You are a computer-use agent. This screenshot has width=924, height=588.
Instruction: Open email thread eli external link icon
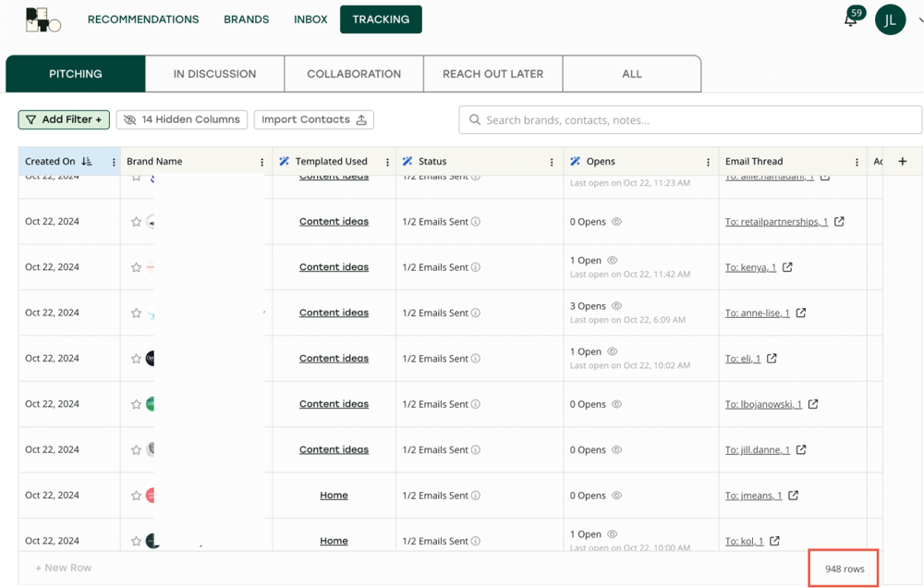(x=772, y=358)
